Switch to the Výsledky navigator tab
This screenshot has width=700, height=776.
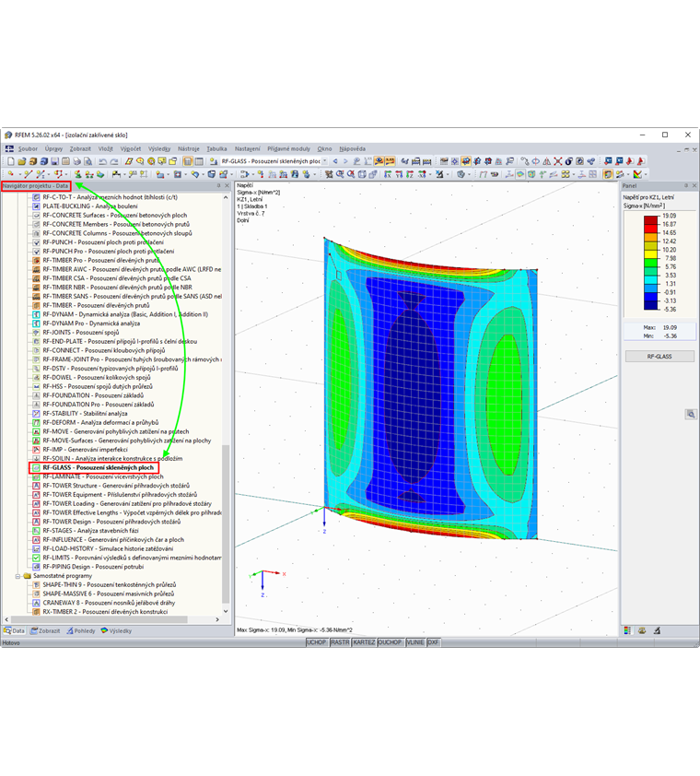click(x=117, y=631)
